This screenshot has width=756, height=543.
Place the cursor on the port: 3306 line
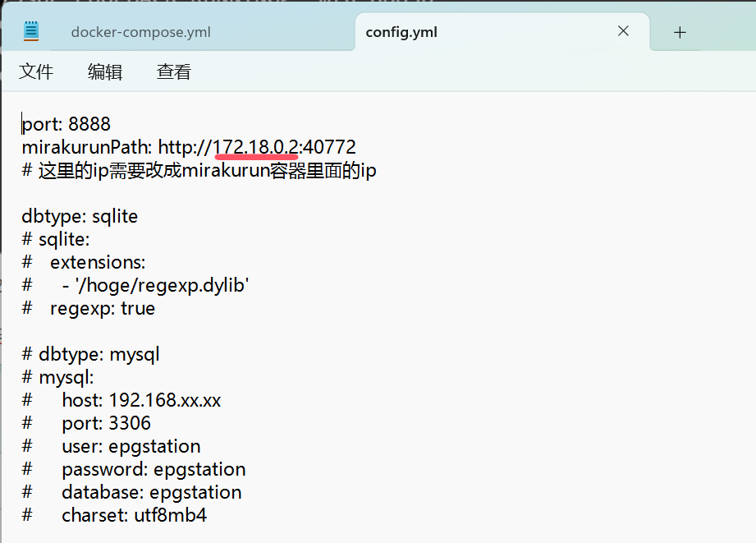pos(86,423)
